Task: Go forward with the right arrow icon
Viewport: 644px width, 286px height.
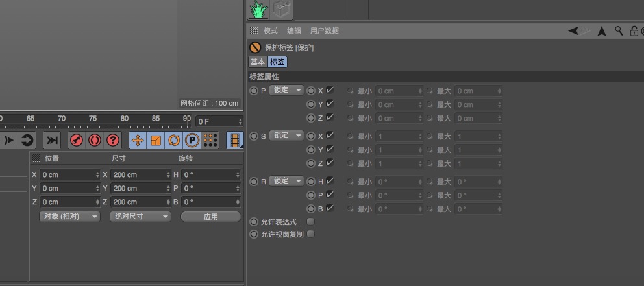Action: [x=586, y=30]
